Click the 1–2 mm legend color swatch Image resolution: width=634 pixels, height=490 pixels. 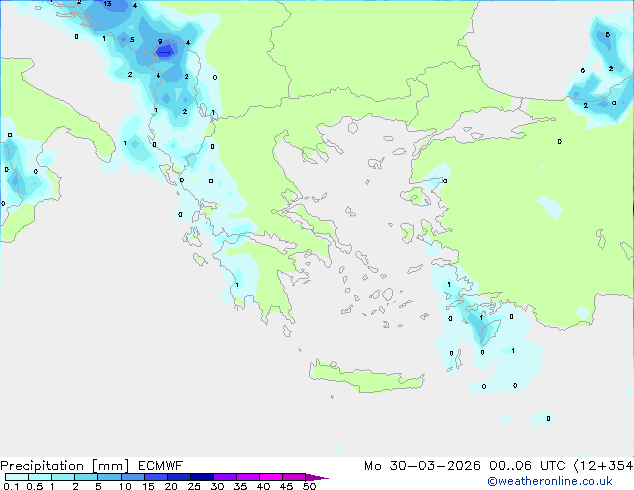63,477
